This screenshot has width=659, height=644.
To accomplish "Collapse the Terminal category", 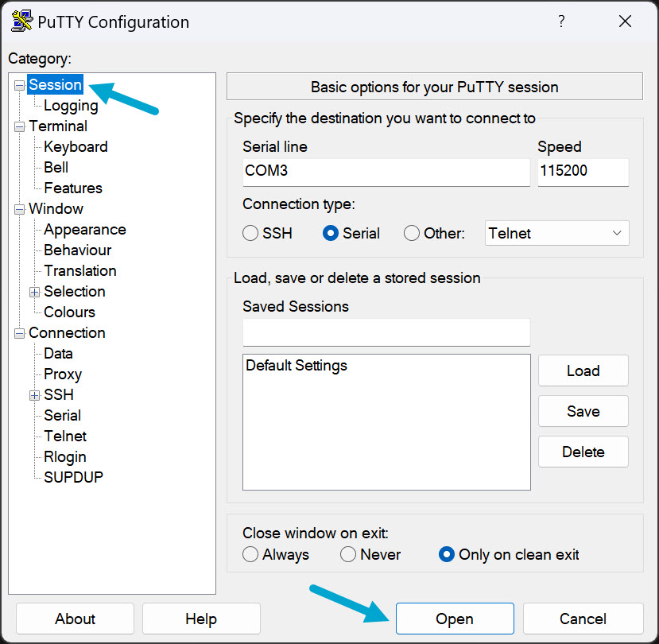I will point(18,126).
